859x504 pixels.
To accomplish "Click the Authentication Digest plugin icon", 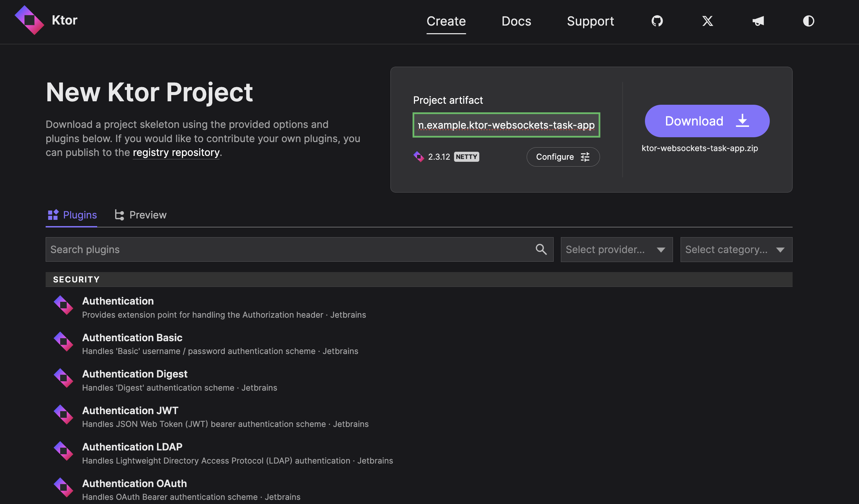I will (63, 378).
